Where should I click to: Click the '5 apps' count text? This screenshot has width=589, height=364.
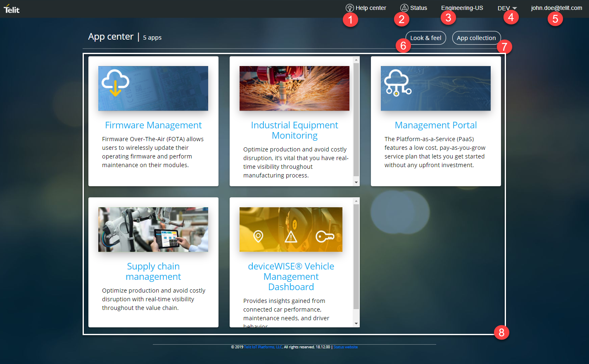[152, 38]
